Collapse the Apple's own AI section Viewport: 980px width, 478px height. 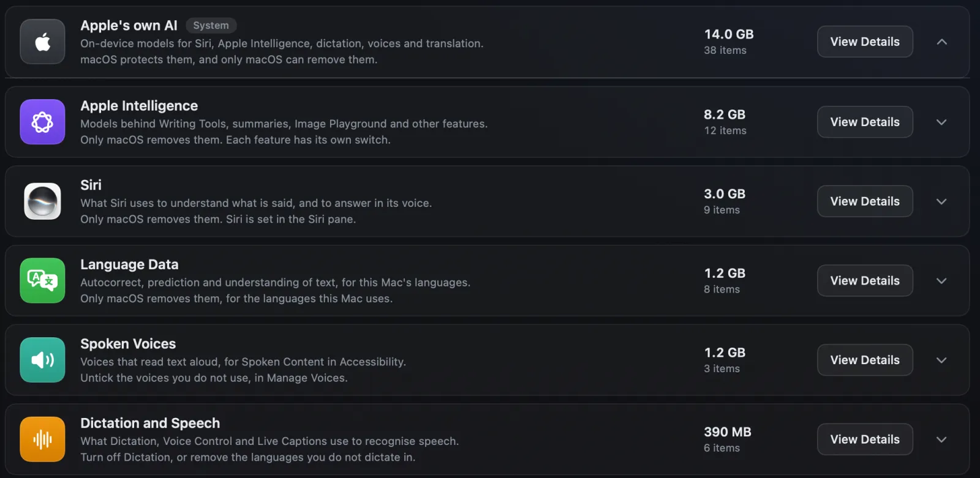click(x=942, y=42)
